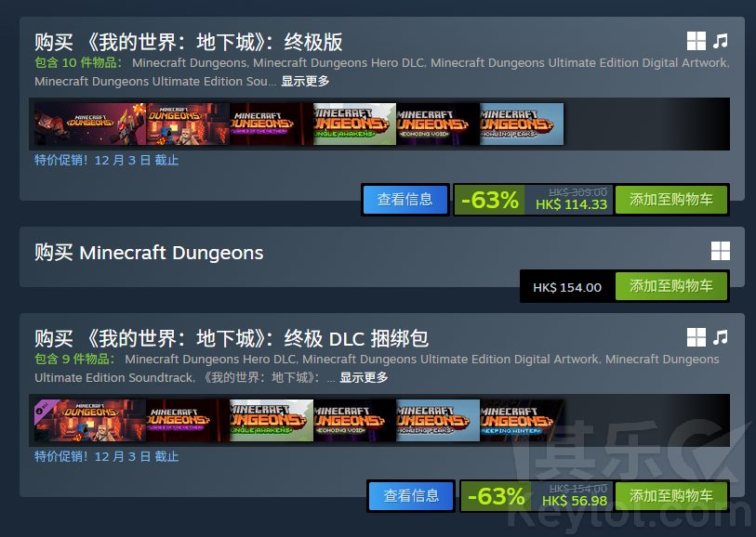Expand 显示更多 in the 9-item bundle description

pos(364,377)
